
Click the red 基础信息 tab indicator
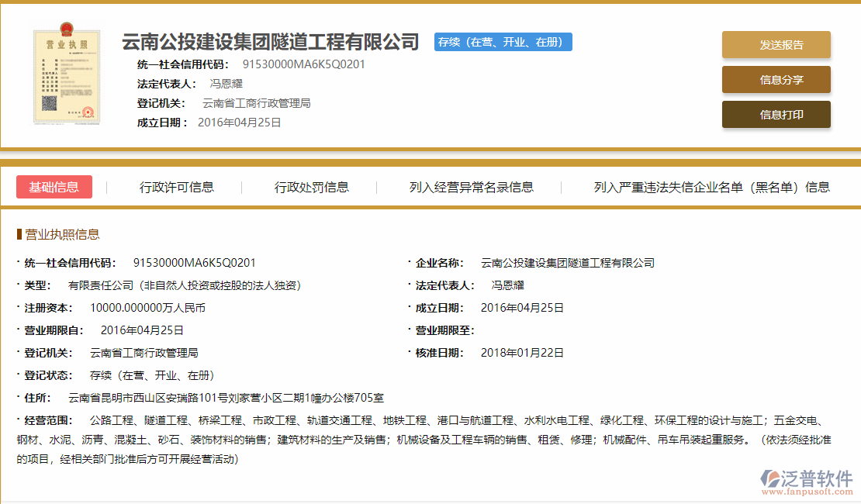point(54,187)
